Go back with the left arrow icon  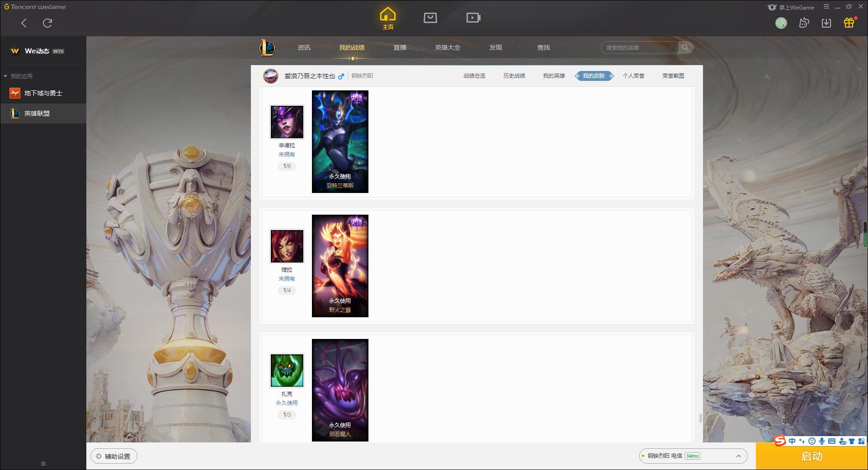24,23
